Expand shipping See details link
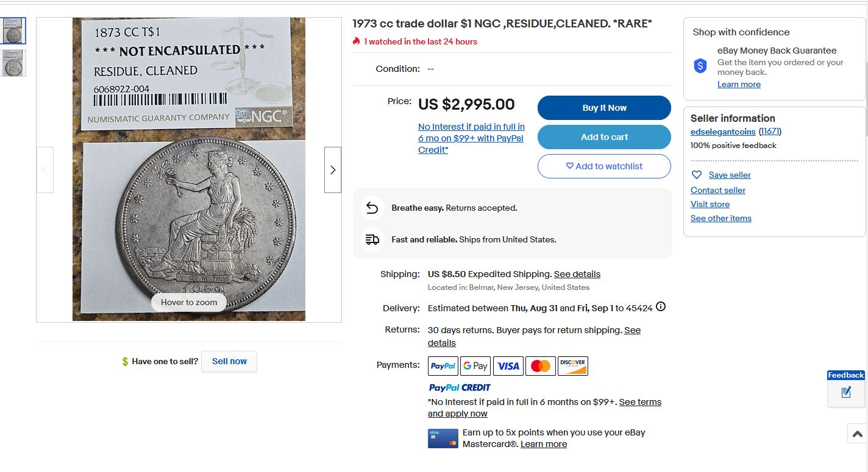 click(x=577, y=274)
